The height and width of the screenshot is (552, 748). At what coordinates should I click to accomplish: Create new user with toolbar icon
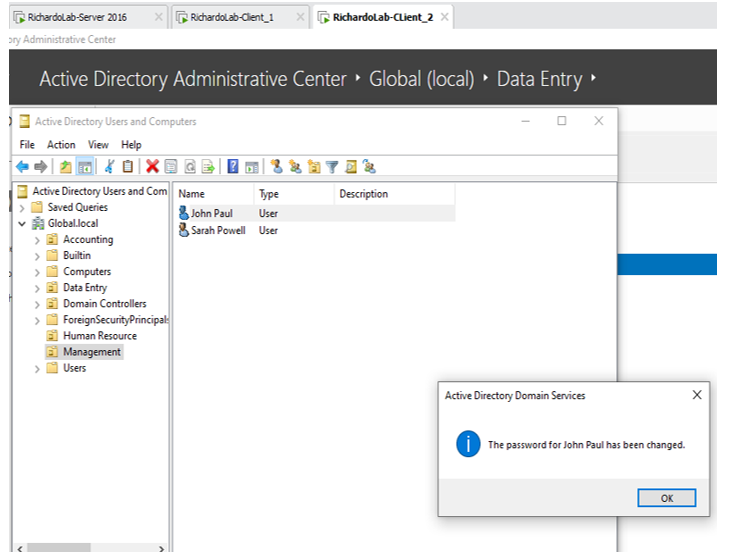coord(276,167)
